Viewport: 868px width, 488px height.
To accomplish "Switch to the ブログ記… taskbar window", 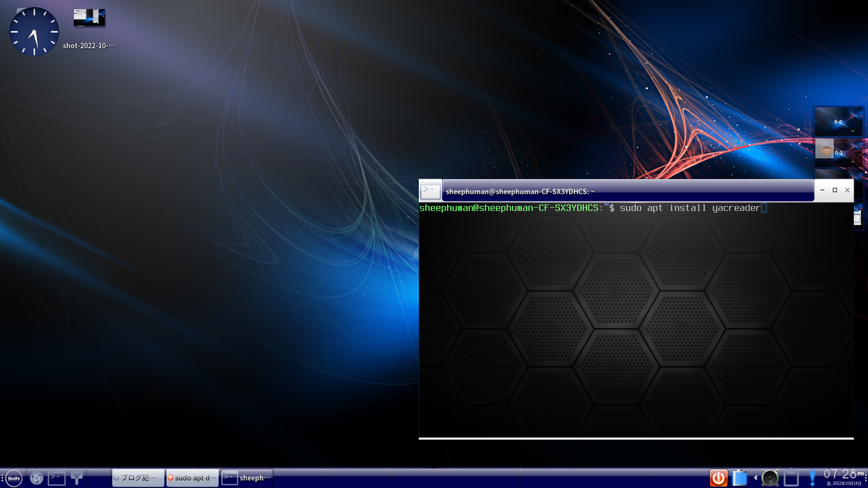I will pyautogui.click(x=137, y=478).
